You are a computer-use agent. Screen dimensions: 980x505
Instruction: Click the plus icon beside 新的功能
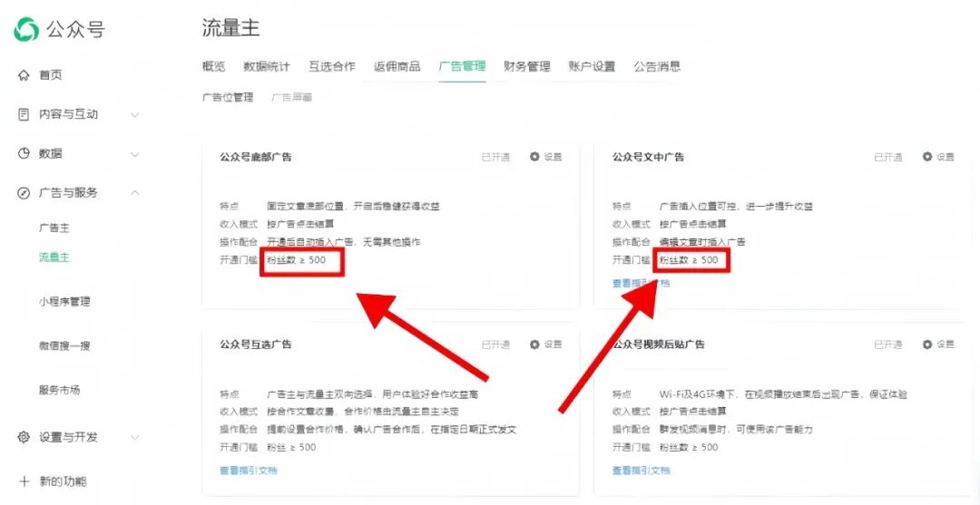click(x=24, y=481)
